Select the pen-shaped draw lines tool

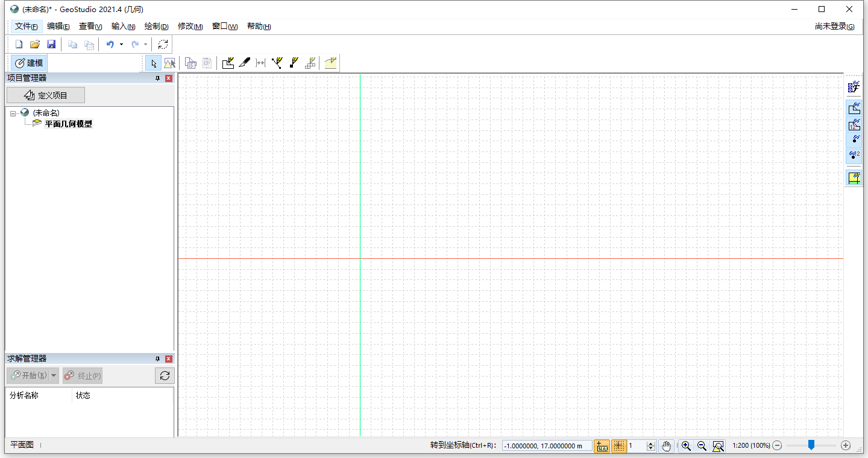[x=244, y=63]
